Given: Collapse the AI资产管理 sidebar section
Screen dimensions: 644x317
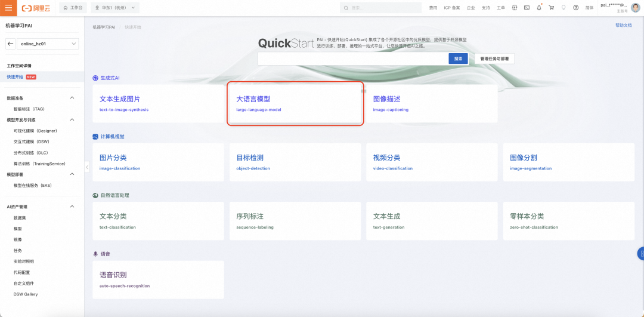Looking at the screenshot, I should point(72,207).
